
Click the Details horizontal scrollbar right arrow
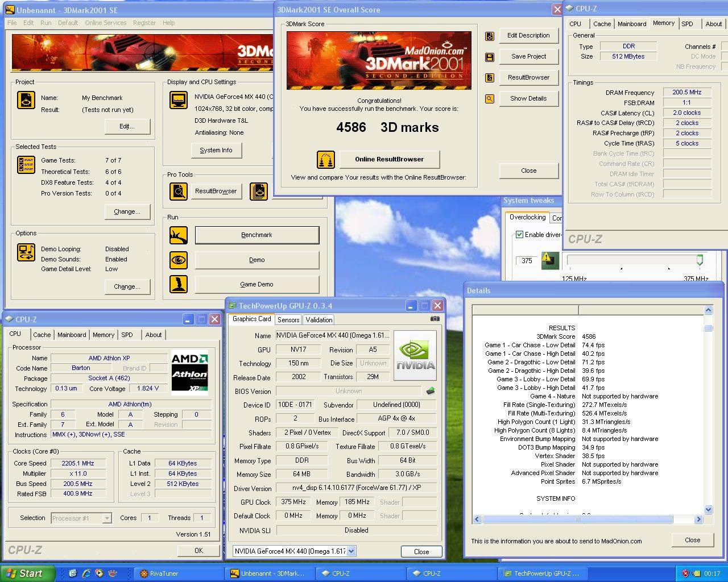click(x=699, y=519)
